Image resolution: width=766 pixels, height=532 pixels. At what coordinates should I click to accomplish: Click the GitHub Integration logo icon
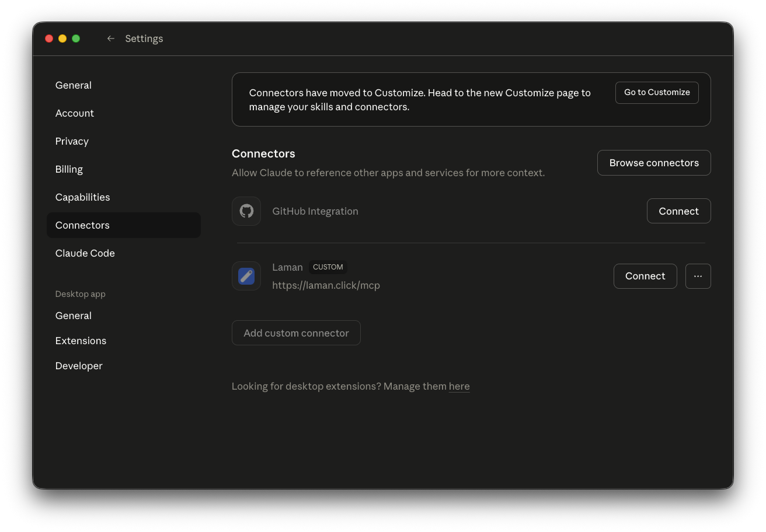click(246, 211)
